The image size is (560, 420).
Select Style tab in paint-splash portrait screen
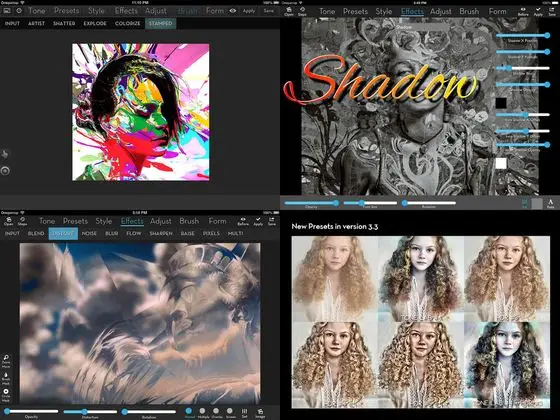pyautogui.click(x=96, y=11)
